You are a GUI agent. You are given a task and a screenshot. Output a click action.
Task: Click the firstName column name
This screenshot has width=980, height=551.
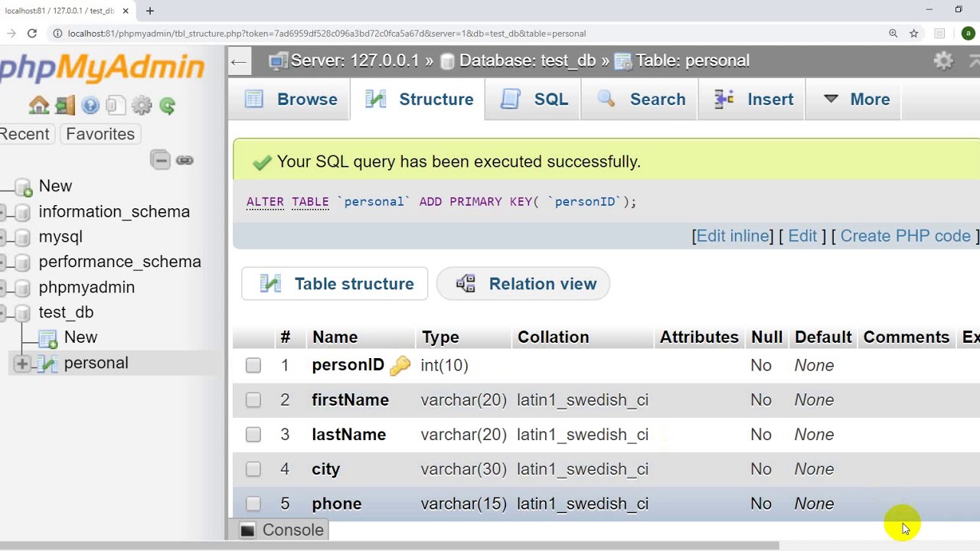[x=350, y=400]
